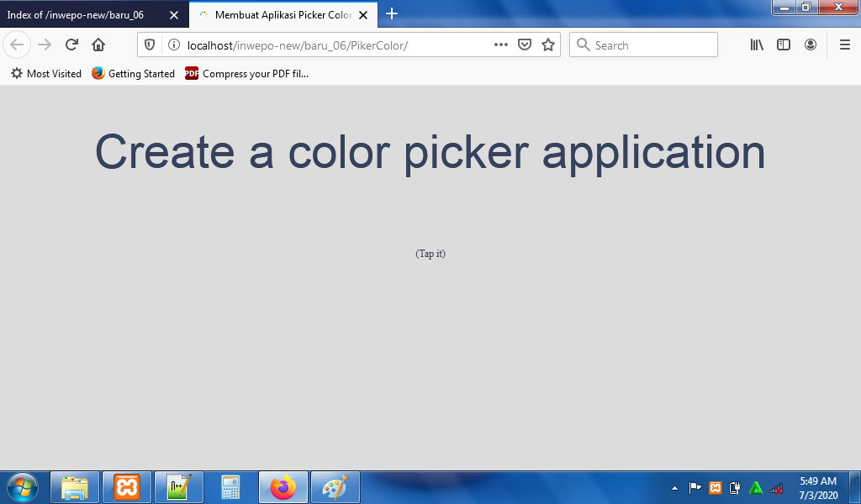Open Notepad++ from the taskbar
The width and height of the screenshot is (861, 504).
coord(179,487)
